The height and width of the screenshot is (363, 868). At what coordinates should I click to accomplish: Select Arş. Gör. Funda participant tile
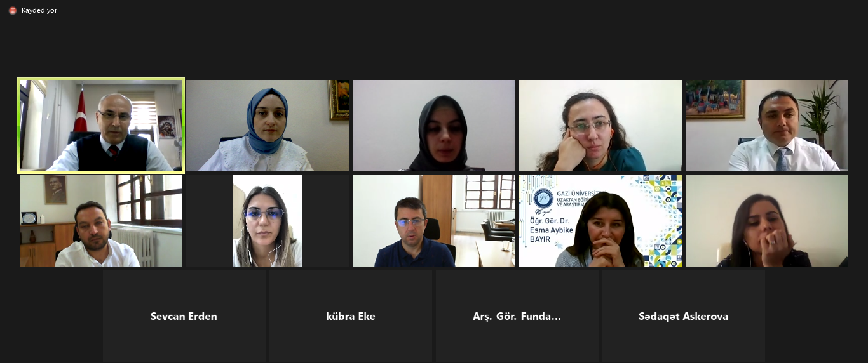tap(517, 316)
